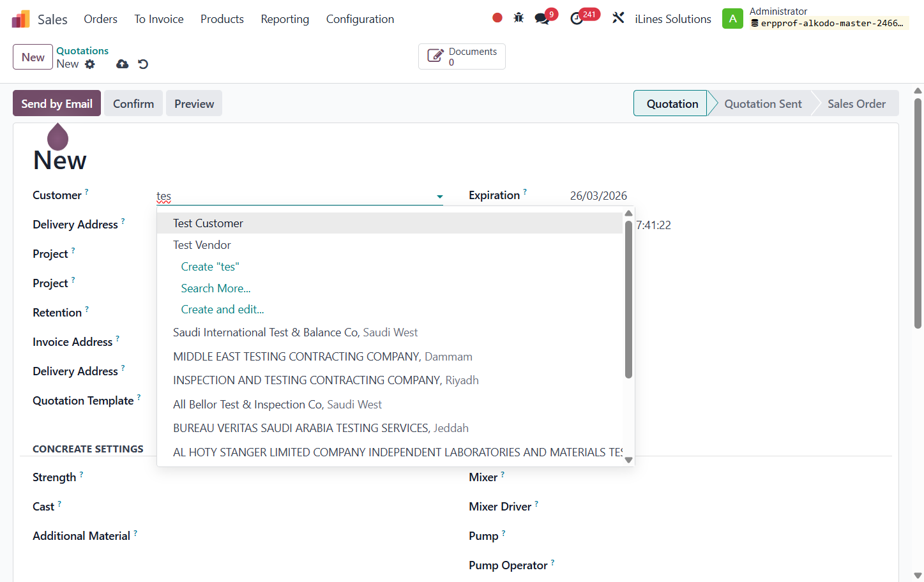Save record manually with cloud icon
The height and width of the screenshot is (582, 924).
(x=123, y=64)
